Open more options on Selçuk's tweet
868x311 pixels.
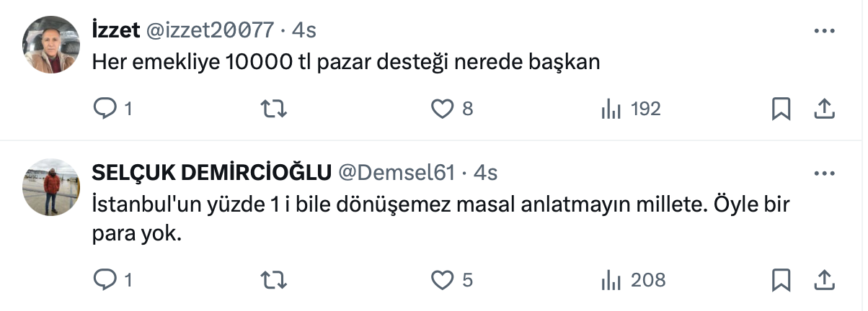[824, 173]
